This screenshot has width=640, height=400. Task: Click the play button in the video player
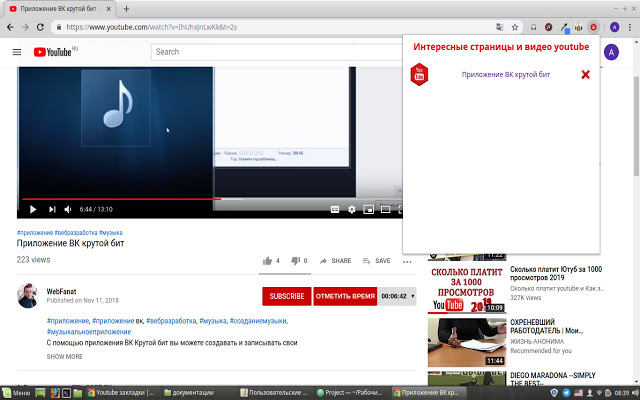pyautogui.click(x=32, y=209)
